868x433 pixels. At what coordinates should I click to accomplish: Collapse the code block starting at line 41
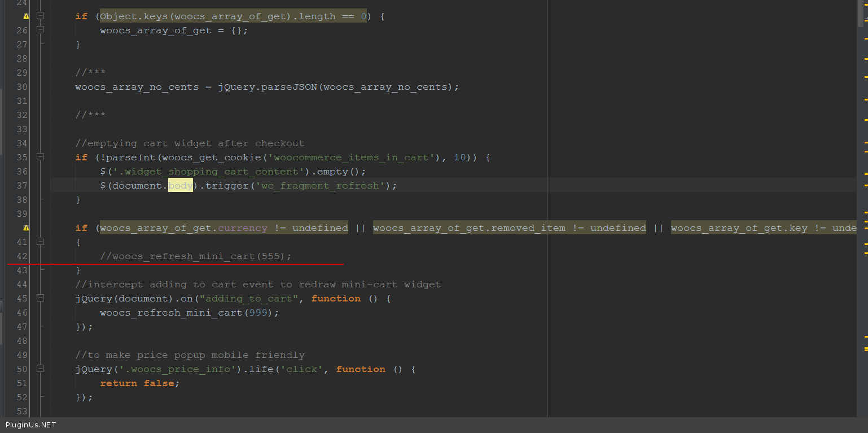(x=40, y=242)
